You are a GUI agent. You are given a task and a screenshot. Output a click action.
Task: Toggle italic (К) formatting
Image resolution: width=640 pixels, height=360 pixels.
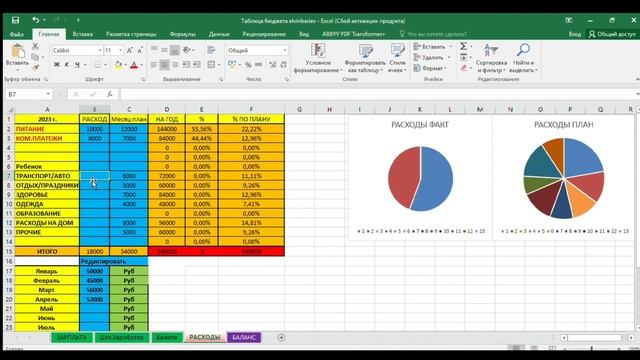67,64
